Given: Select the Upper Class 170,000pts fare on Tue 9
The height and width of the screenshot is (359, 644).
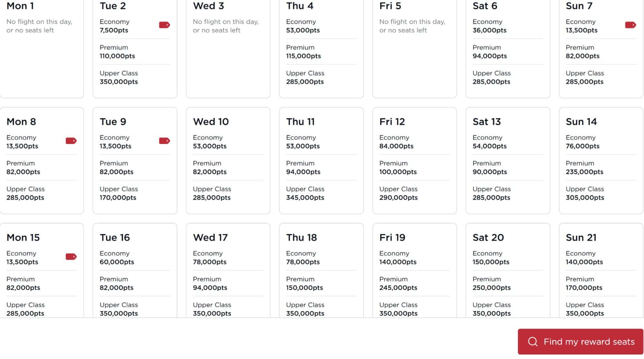Looking at the screenshot, I should pyautogui.click(x=119, y=193).
